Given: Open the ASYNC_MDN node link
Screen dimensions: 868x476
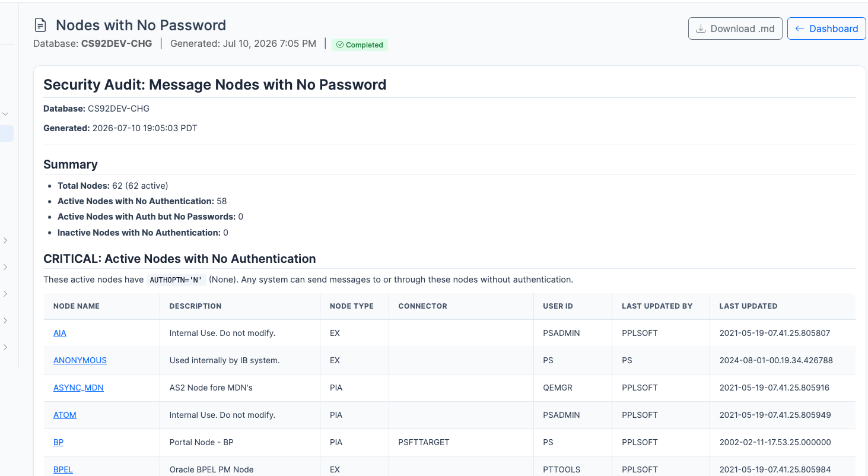Looking at the screenshot, I should pos(78,388).
